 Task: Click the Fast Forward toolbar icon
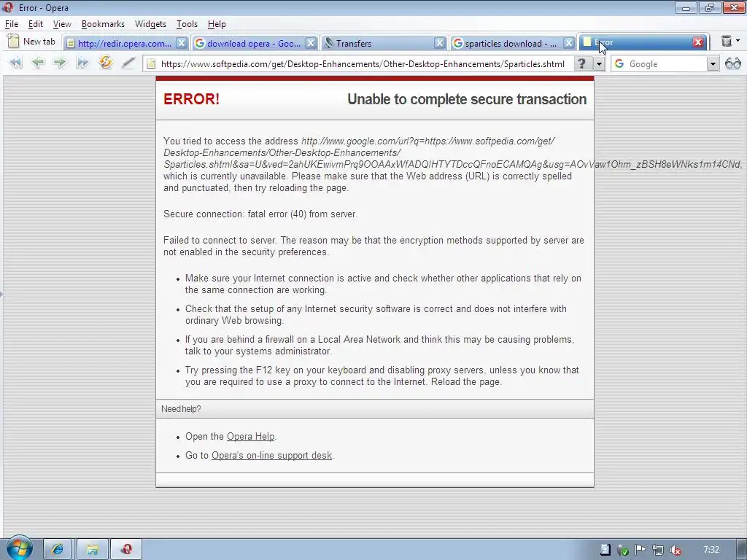tap(82, 63)
